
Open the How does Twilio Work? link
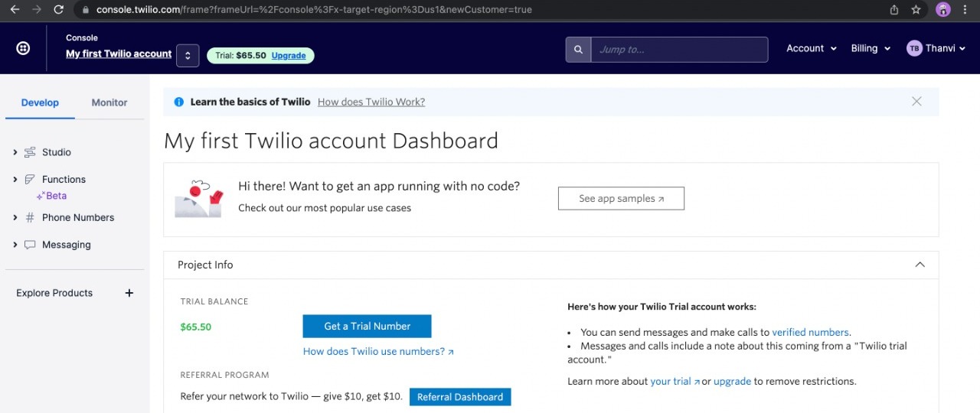(x=371, y=102)
